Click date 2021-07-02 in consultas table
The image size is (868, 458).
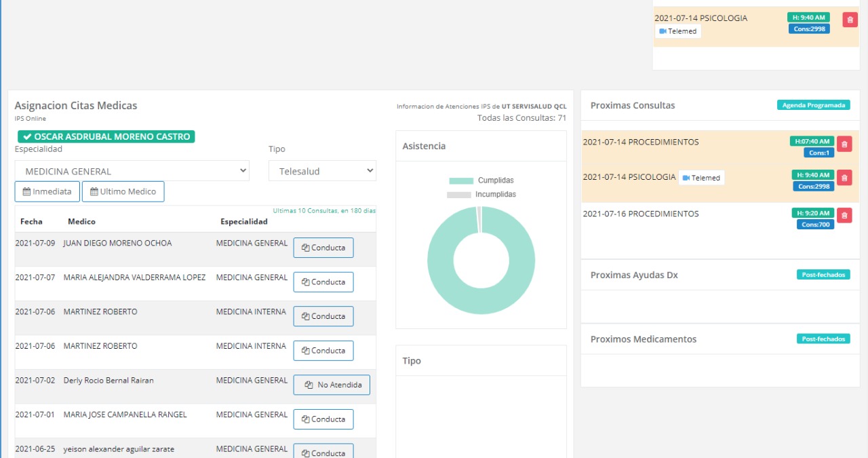[x=35, y=381]
